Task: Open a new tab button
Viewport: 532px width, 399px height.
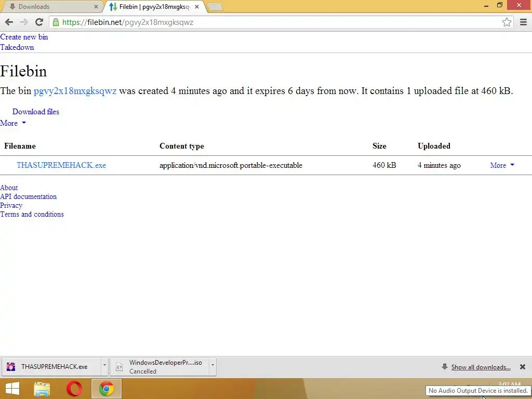Action: 215,7
